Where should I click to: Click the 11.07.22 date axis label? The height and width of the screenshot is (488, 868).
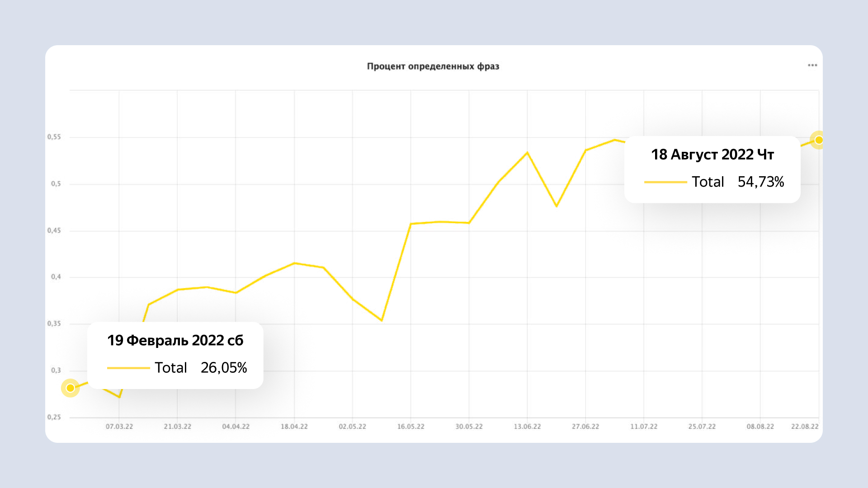coord(644,427)
